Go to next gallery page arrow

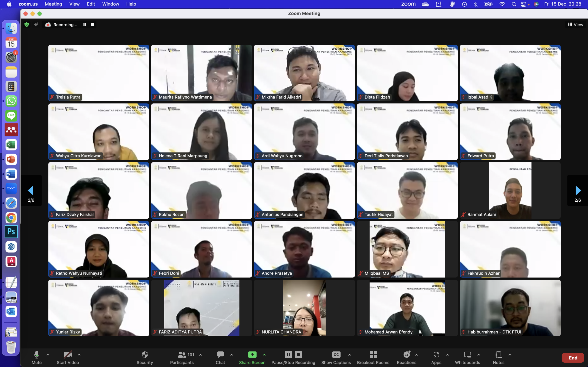pyautogui.click(x=578, y=191)
